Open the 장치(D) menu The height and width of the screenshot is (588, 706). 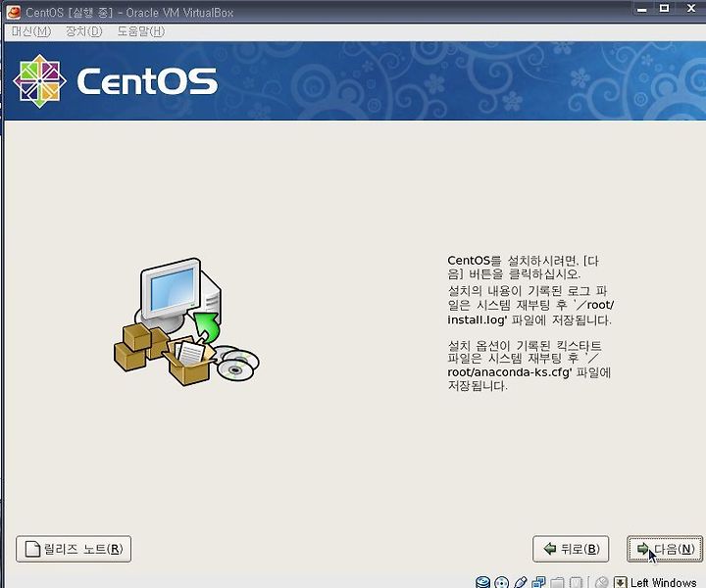click(84, 31)
